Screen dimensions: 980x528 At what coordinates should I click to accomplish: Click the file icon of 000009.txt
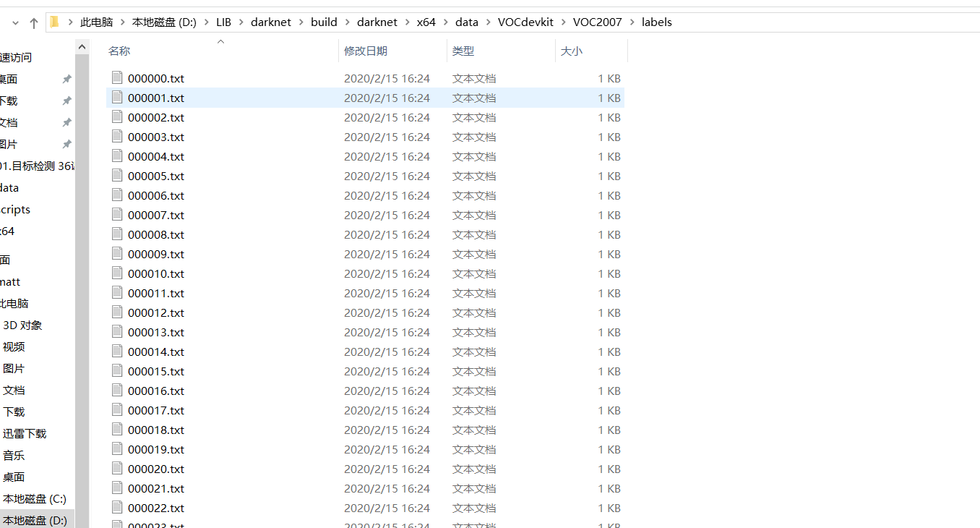pyautogui.click(x=117, y=253)
